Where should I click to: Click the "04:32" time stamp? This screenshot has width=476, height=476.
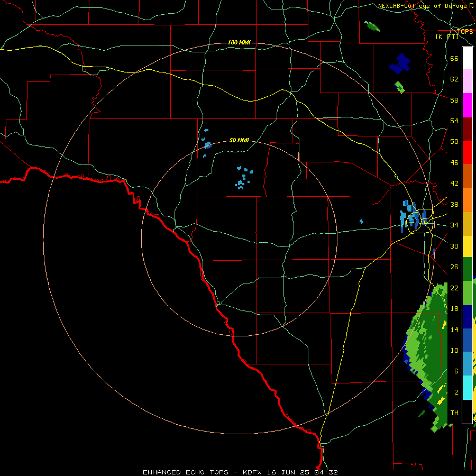325,472
